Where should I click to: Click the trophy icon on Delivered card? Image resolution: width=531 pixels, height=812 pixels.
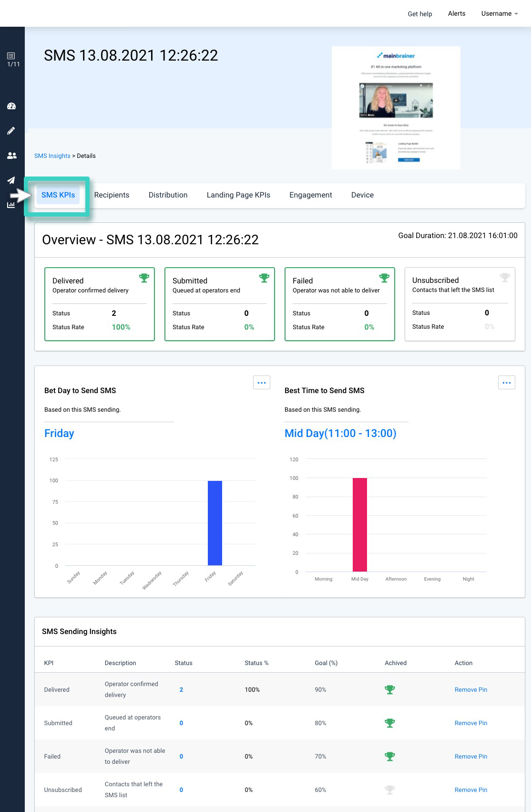click(144, 278)
